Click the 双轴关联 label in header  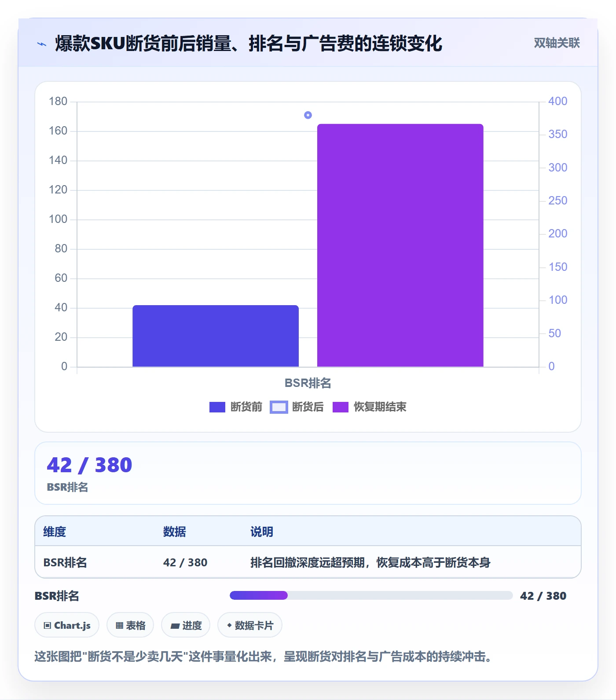[557, 43]
